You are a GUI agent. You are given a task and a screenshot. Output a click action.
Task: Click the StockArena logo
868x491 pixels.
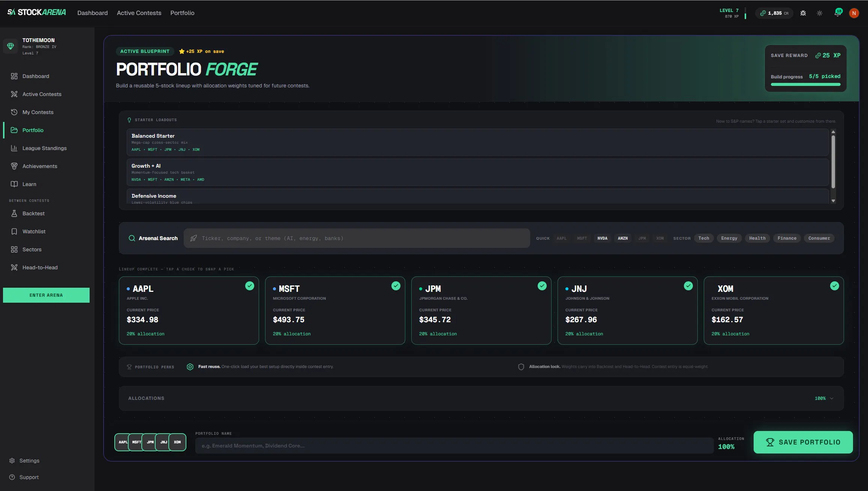(37, 12)
